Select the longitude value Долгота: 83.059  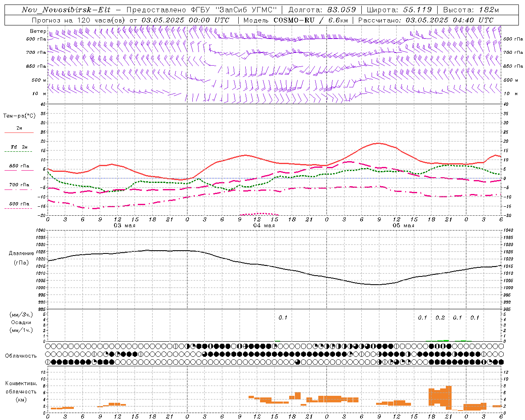(322, 10)
